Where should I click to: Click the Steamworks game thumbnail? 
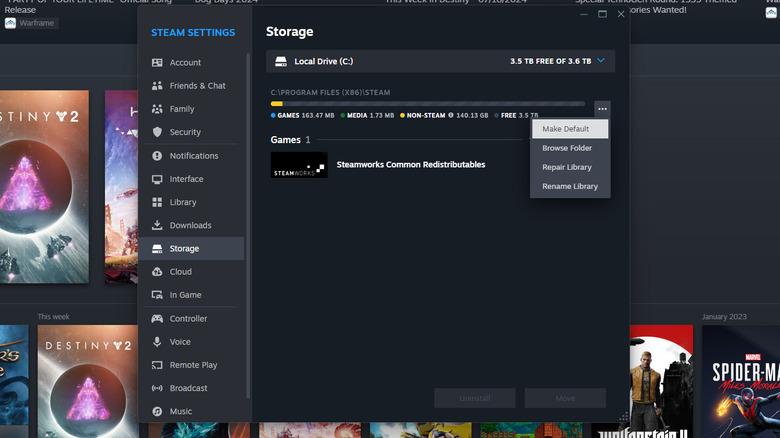pos(299,165)
